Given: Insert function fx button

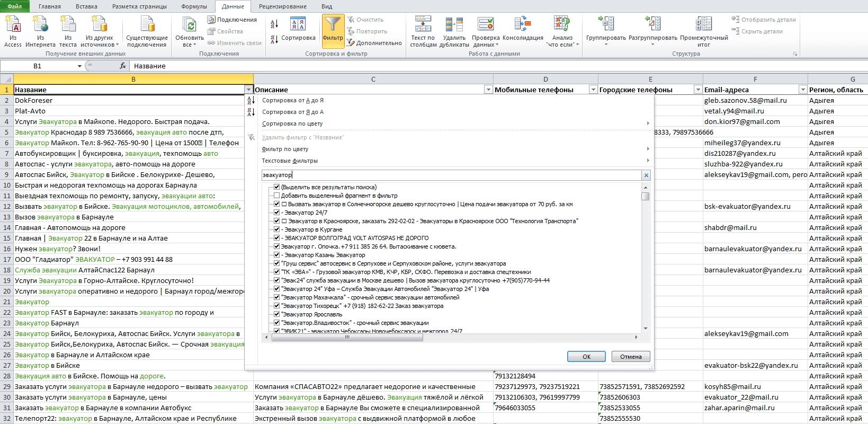Looking at the screenshot, I should click(x=123, y=66).
